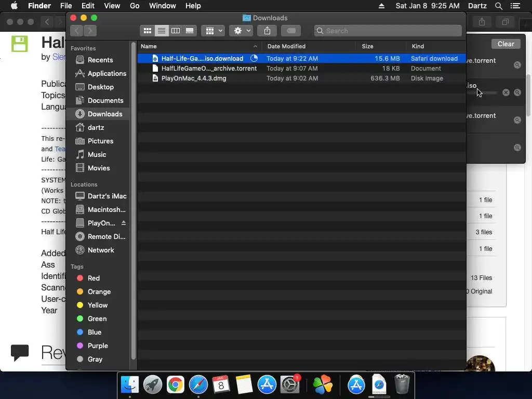This screenshot has height=399, width=532.
Task: Open the File menu
Action: click(x=66, y=6)
